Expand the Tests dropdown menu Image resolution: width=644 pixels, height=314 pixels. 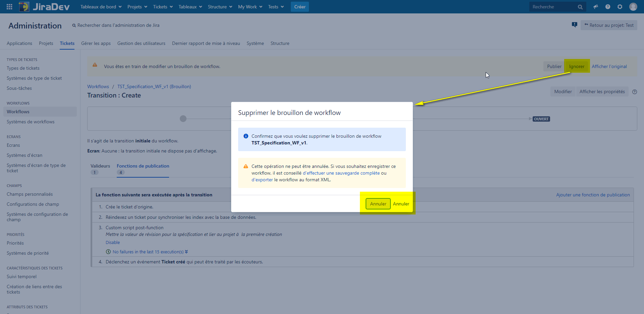[276, 7]
